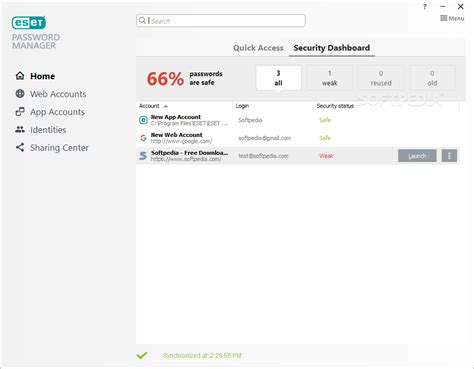This screenshot has height=369, width=474.
Task: Click the Synchronized at status text
Action: (x=202, y=356)
